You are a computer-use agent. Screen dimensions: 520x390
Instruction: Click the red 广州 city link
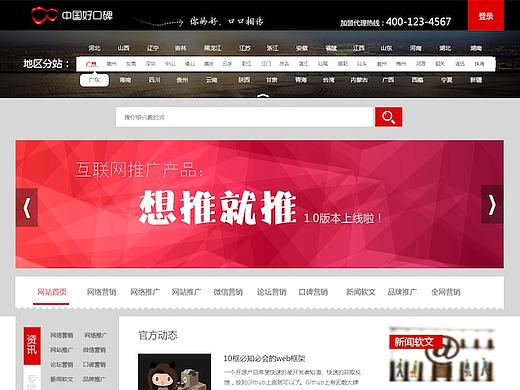point(91,64)
